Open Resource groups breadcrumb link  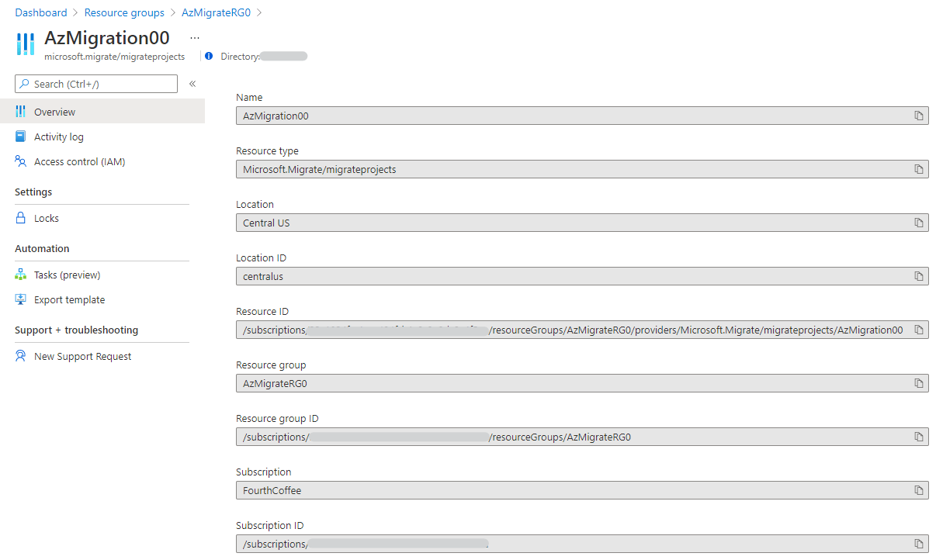pos(124,12)
